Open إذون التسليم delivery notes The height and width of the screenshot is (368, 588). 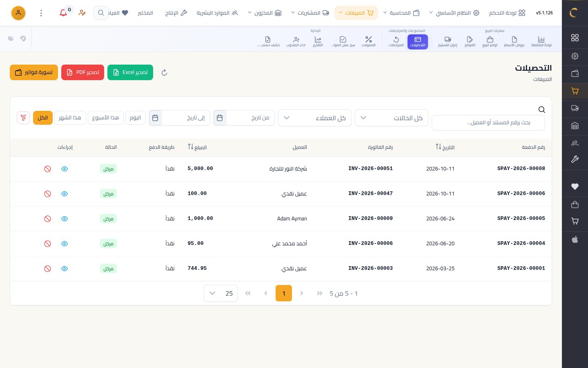(x=448, y=42)
